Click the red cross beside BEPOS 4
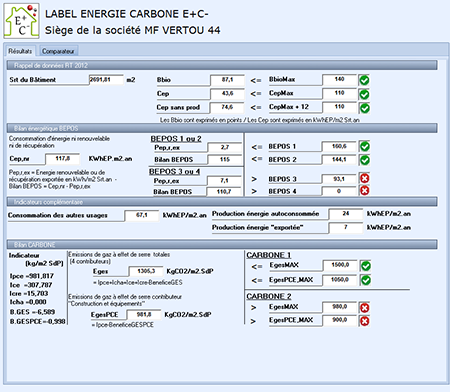 pos(365,191)
